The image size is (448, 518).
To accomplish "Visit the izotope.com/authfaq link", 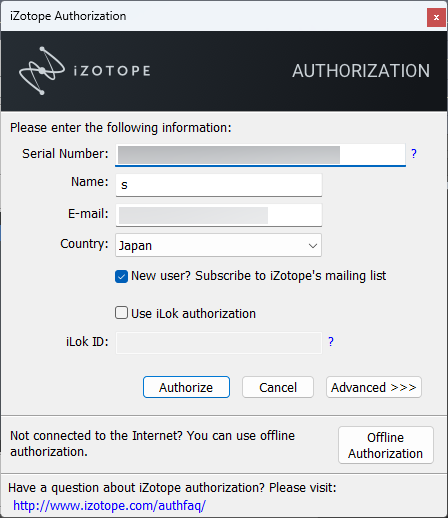I will pyautogui.click(x=109, y=505).
